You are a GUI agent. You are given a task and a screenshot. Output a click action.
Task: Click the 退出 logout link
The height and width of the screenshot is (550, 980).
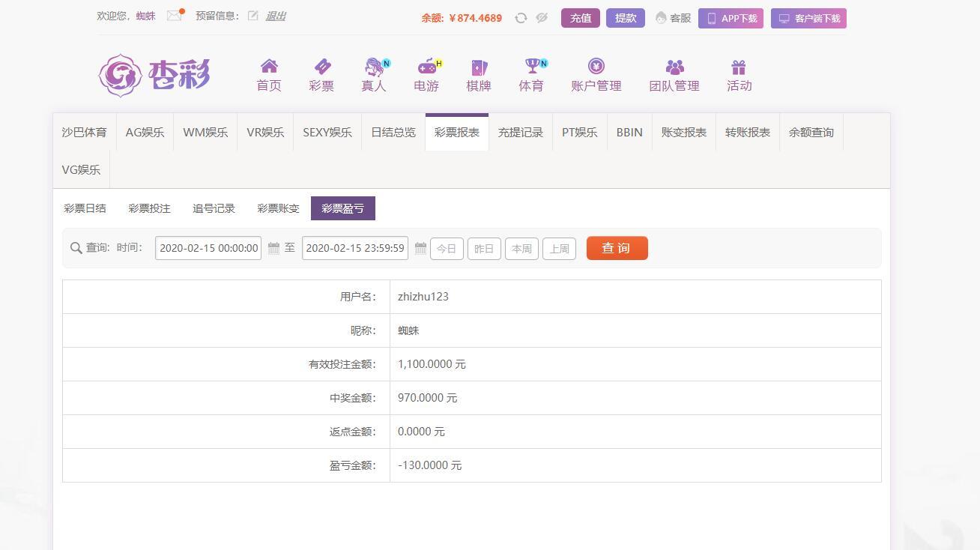tap(276, 16)
